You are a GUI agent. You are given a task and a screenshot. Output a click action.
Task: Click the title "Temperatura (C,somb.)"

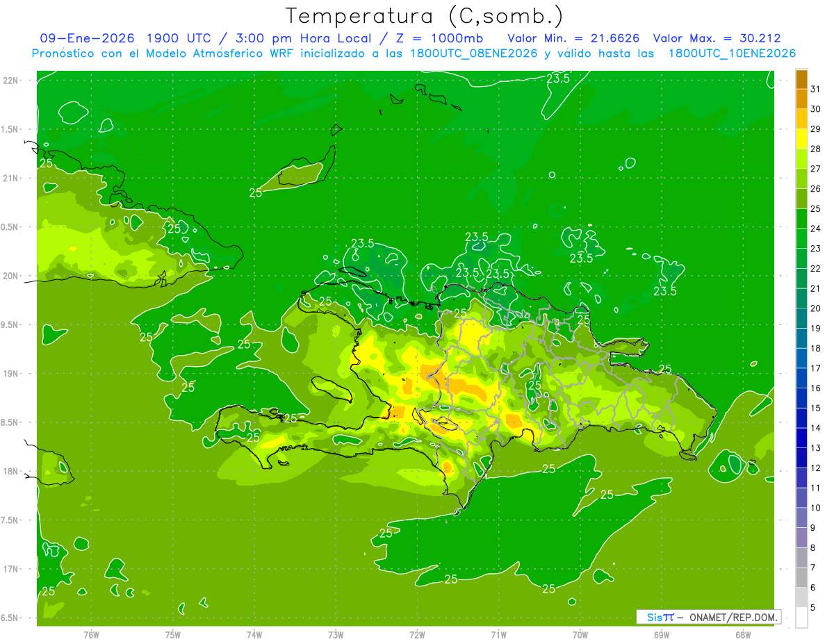coord(425,15)
